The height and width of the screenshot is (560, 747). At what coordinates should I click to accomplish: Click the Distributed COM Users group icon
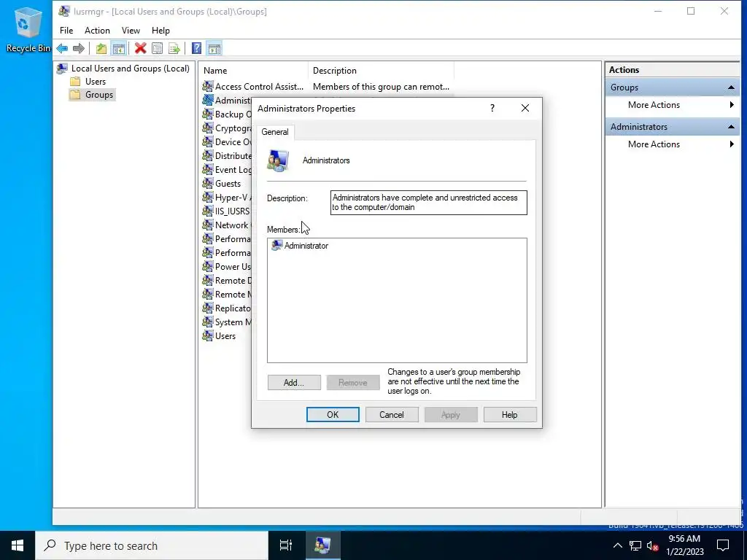coord(208,155)
